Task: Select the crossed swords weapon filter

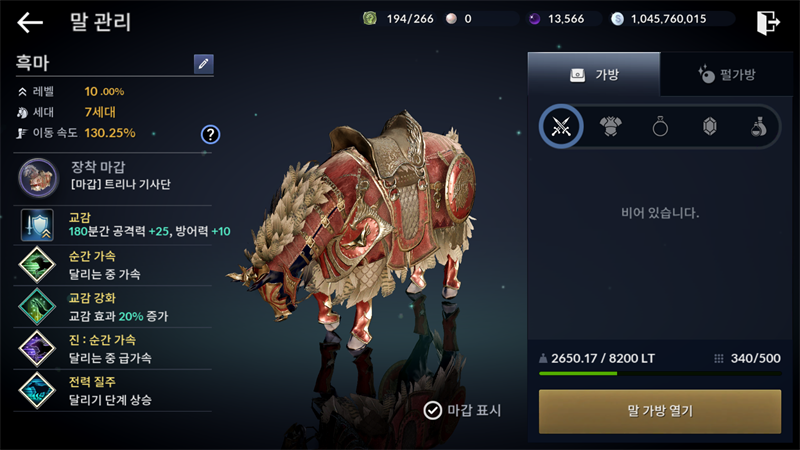Action: (x=561, y=126)
